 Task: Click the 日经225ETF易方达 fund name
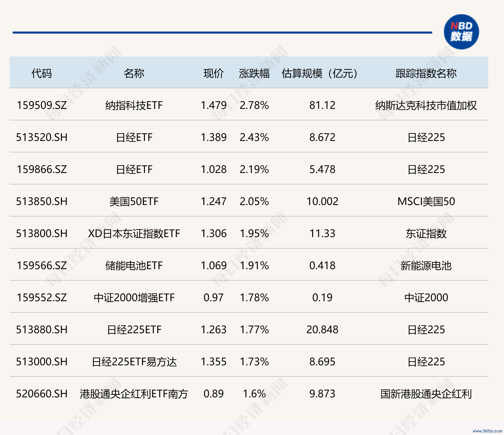(x=134, y=362)
